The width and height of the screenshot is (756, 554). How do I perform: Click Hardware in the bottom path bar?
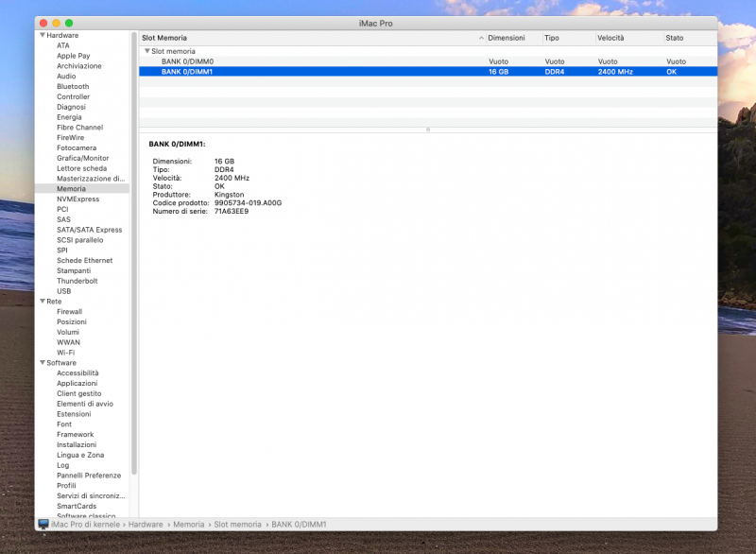tap(146, 524)
